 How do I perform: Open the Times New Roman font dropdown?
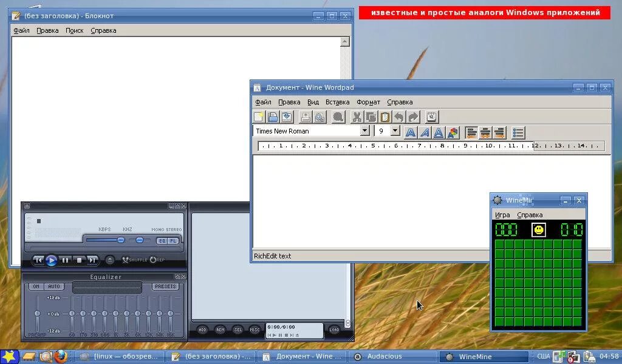click(x=364, y=130)
